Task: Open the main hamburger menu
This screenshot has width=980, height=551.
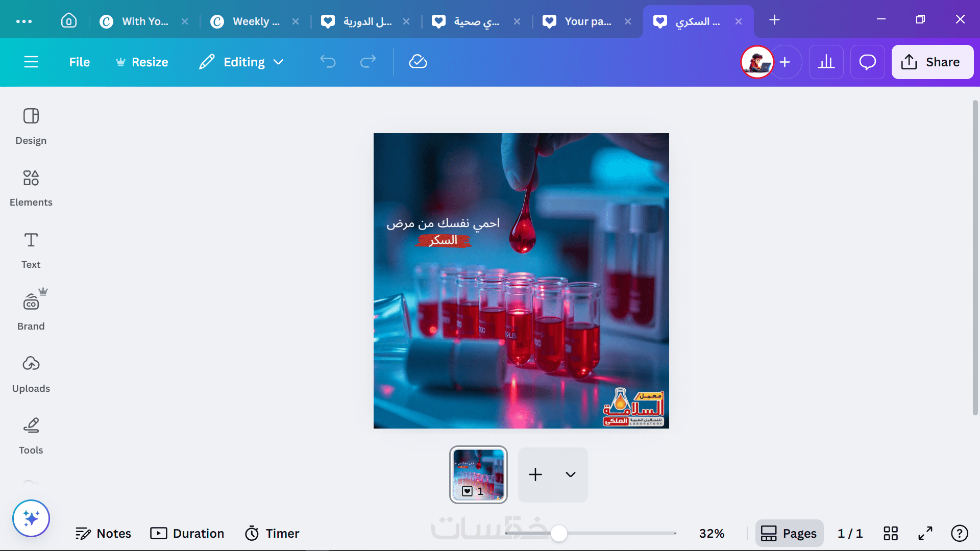Action: click(31, 62)
